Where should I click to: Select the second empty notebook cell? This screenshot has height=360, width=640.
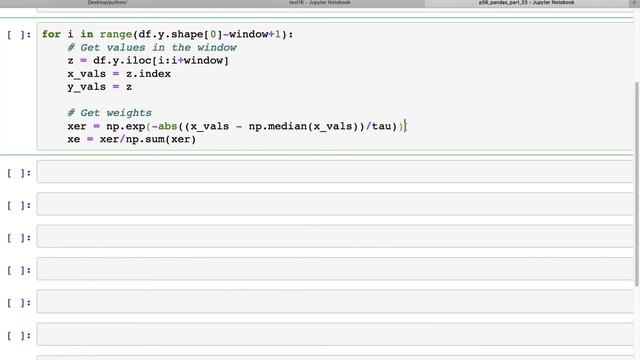pos(335,204)
